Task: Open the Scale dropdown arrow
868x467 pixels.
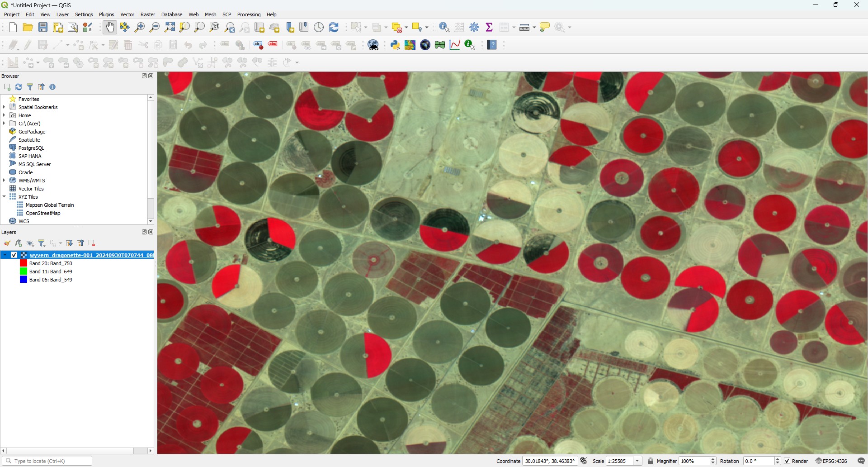Action: [x=637, y=461]
